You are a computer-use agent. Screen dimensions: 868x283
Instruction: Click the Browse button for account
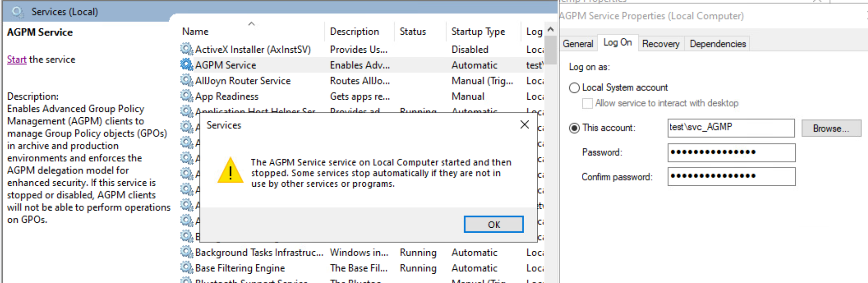(x=831, y=128)
